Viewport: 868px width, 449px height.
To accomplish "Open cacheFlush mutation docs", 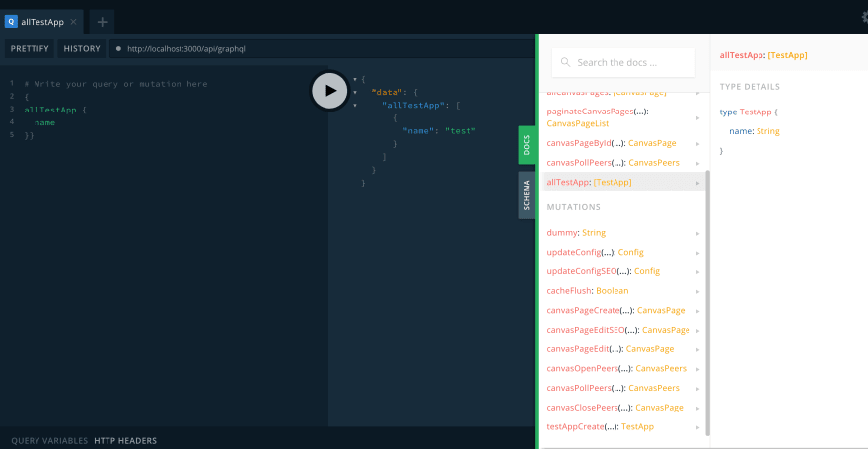I will click(623, 291).
